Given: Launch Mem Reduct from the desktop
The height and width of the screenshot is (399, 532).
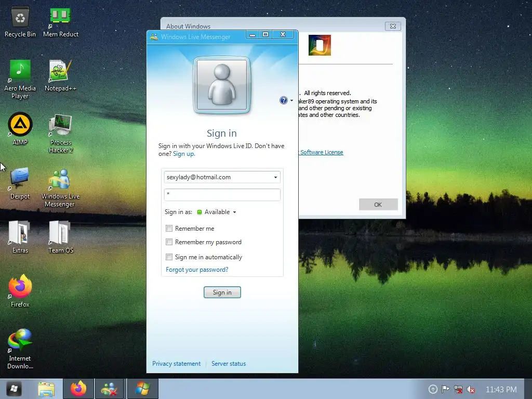Looking at the screenshot, I should point(60,22).
